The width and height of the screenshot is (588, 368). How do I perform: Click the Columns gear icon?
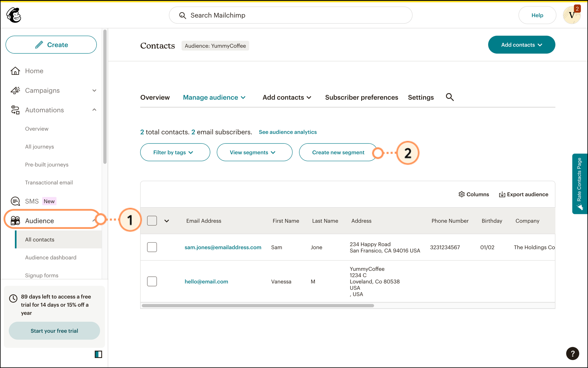pos(462,194)
